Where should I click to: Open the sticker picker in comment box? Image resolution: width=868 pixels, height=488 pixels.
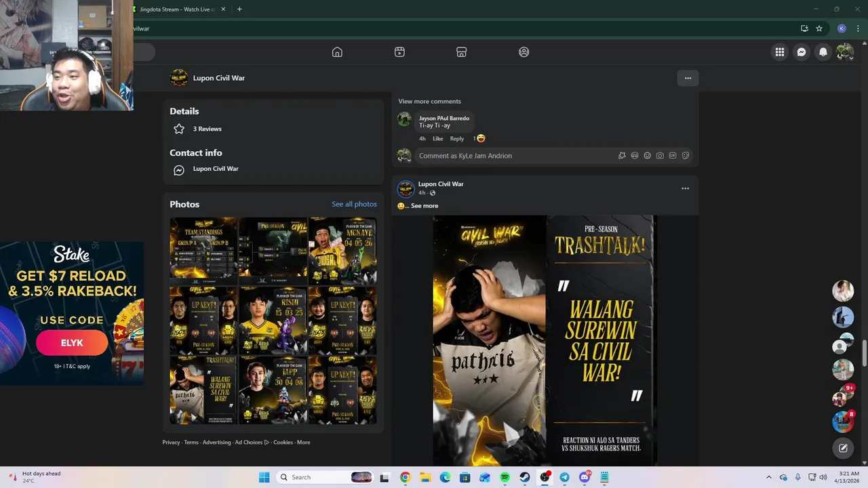tap(686, 156)
